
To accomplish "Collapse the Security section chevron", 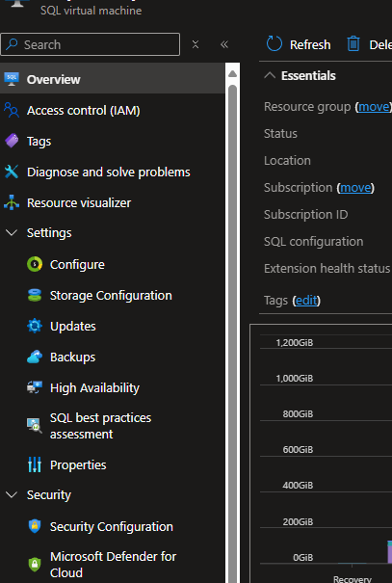I will [x=12, y=495].
